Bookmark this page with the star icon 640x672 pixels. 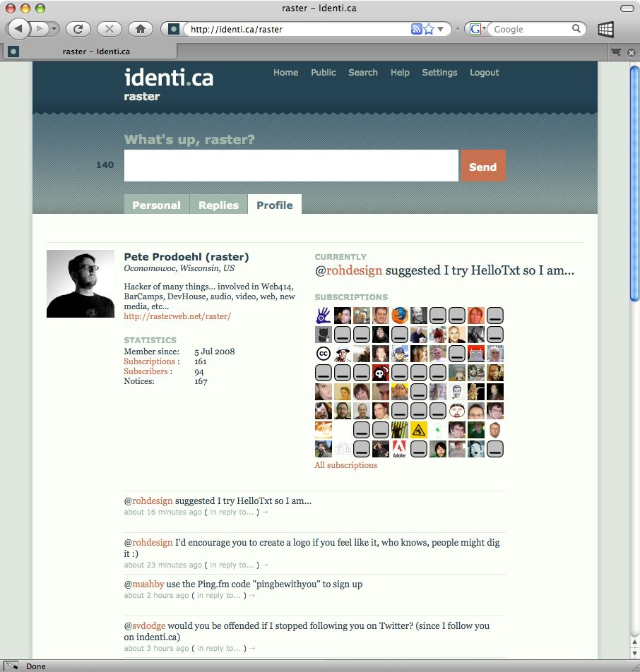(429, 29)
